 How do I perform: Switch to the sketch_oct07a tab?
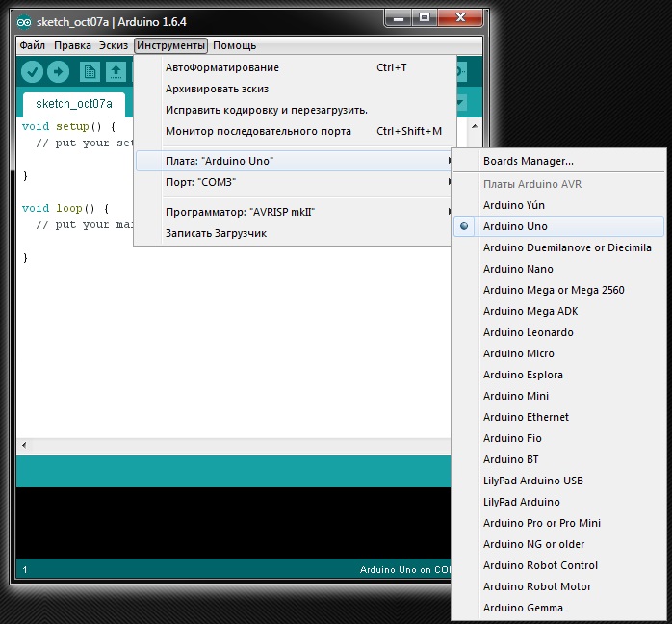[74, 104]
